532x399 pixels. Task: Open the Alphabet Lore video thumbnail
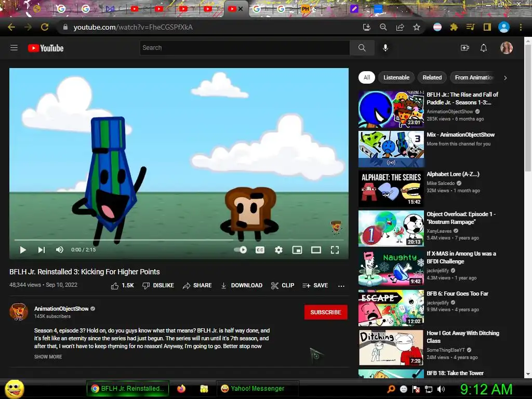click(391, 189)
